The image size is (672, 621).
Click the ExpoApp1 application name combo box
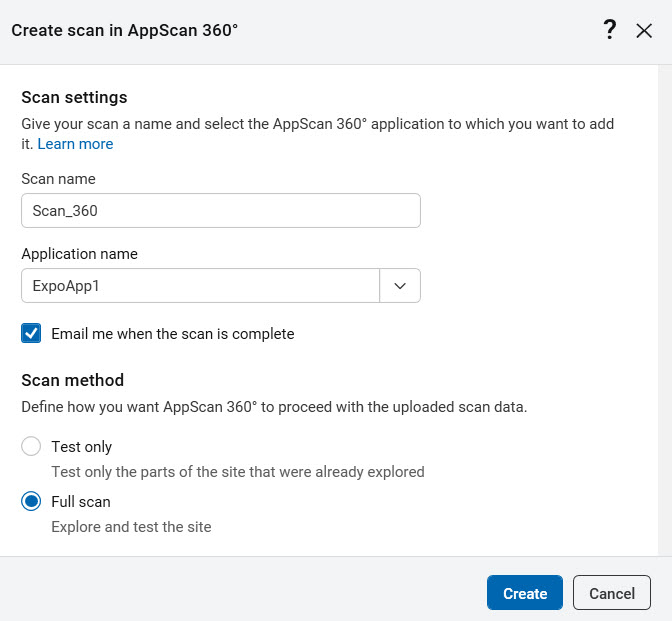pos(200,286)
